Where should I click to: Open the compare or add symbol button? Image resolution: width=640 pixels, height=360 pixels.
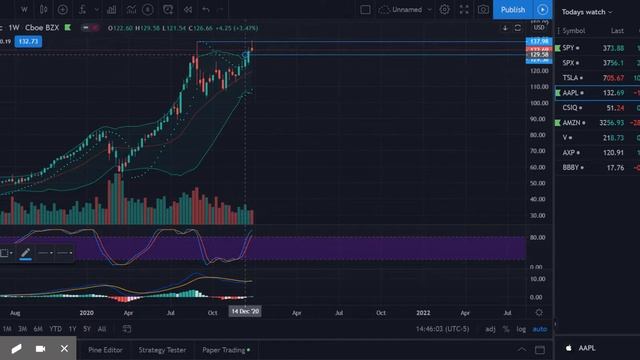point(62,9)
